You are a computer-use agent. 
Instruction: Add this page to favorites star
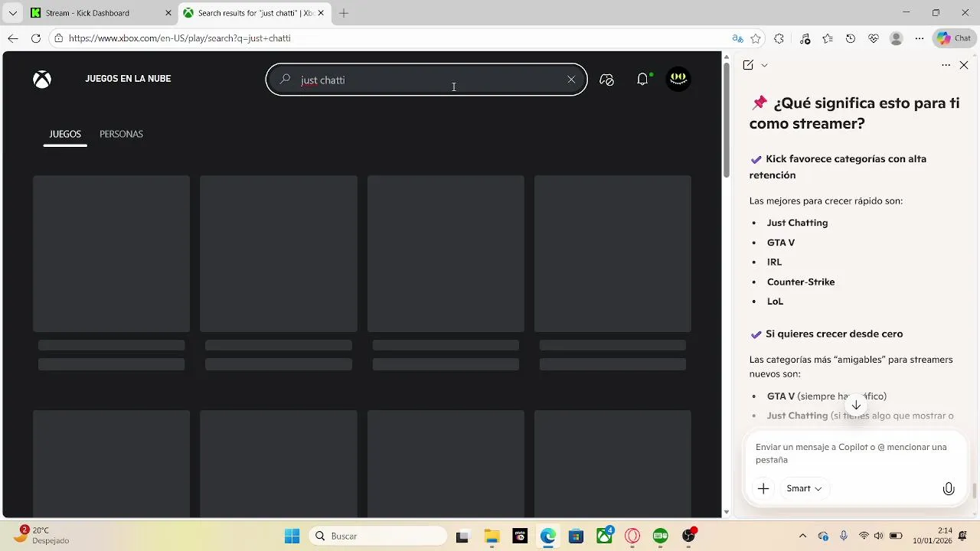tap(756, 38)
